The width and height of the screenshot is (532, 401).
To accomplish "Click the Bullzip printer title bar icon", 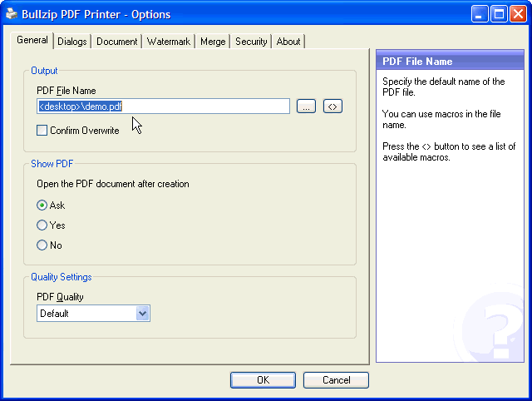I will pos(11,14).
